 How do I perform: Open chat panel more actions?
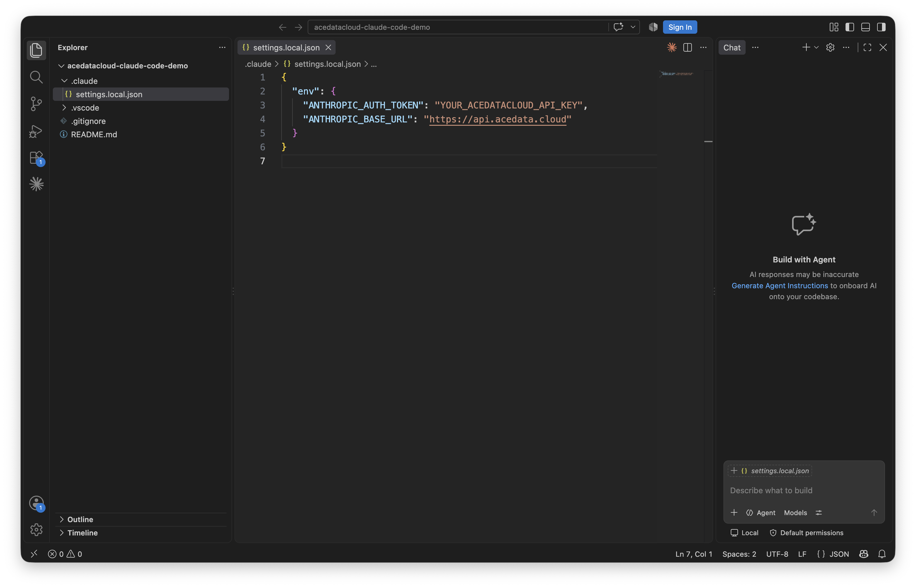point(846,47)
